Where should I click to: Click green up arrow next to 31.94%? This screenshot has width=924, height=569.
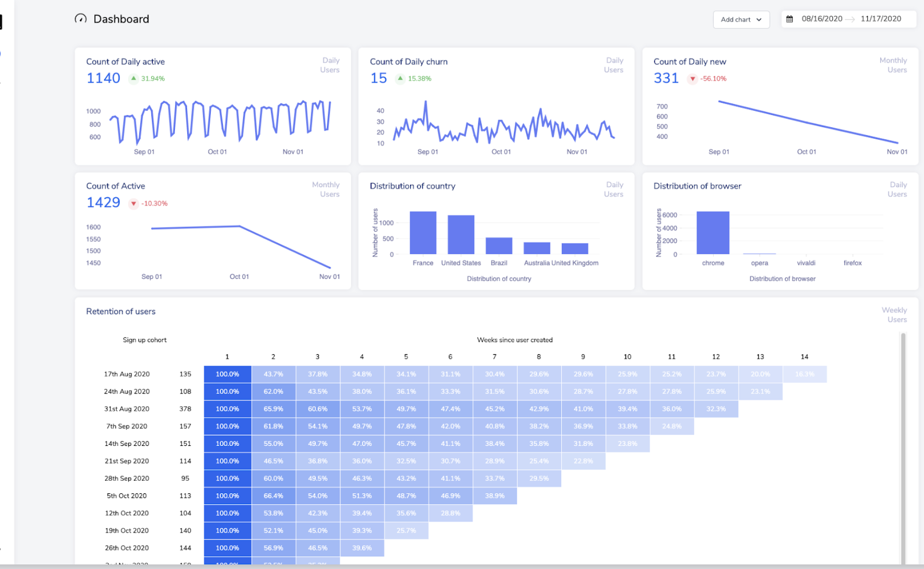tap(133, 78)
